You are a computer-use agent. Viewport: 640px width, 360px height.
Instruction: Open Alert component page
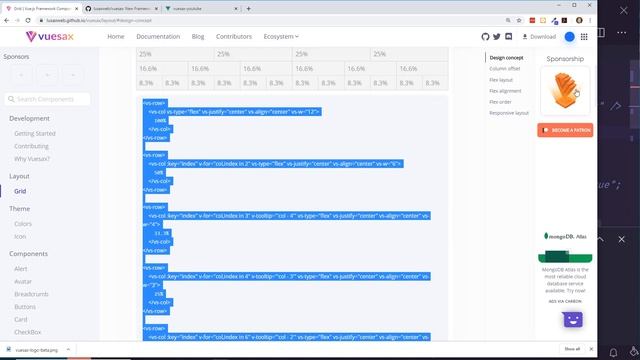click(20, 269)
